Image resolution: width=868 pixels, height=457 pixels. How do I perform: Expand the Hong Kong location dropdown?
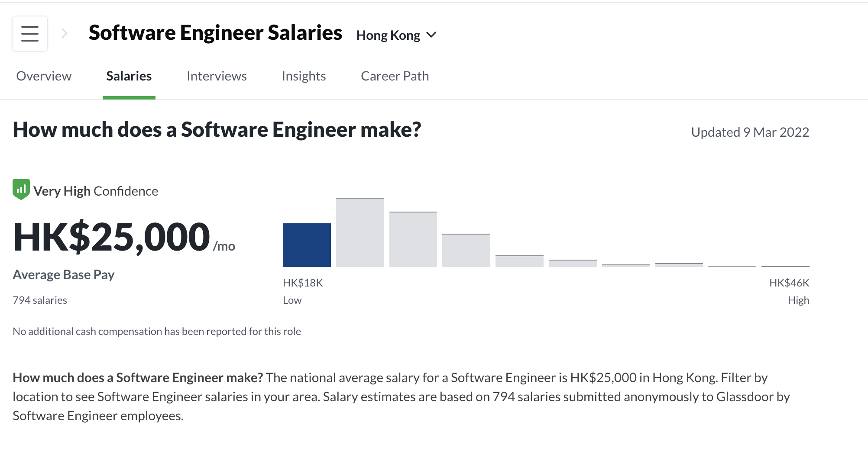396,35
